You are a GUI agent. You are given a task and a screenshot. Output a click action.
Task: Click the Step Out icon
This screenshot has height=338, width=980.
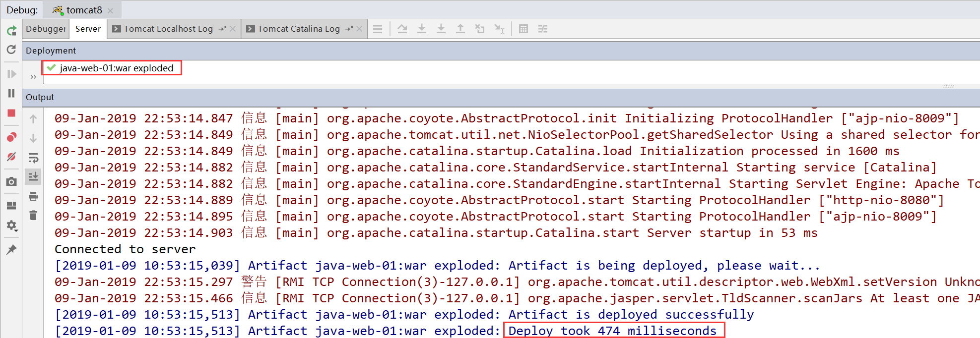click(460, 29)
